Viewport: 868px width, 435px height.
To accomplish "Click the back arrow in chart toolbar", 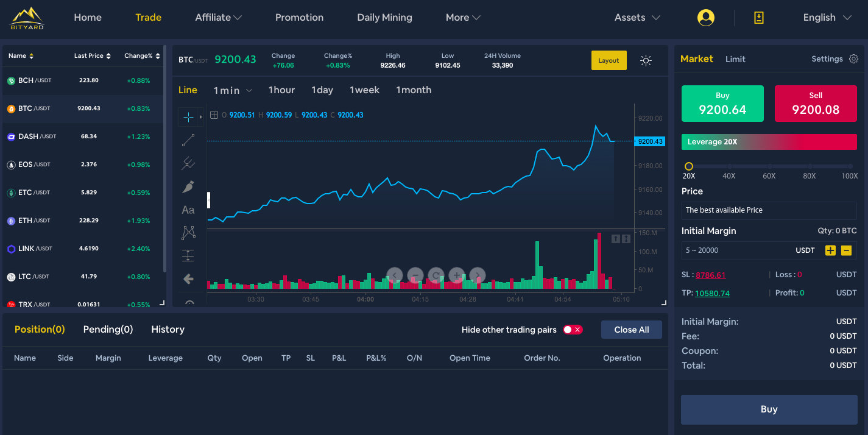I will (x=188, y=279).
